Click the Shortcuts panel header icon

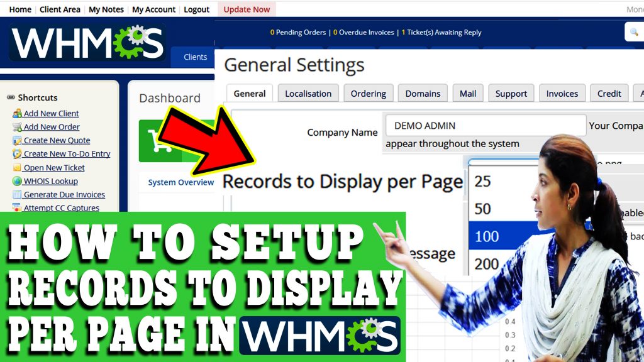click(11, 97)
